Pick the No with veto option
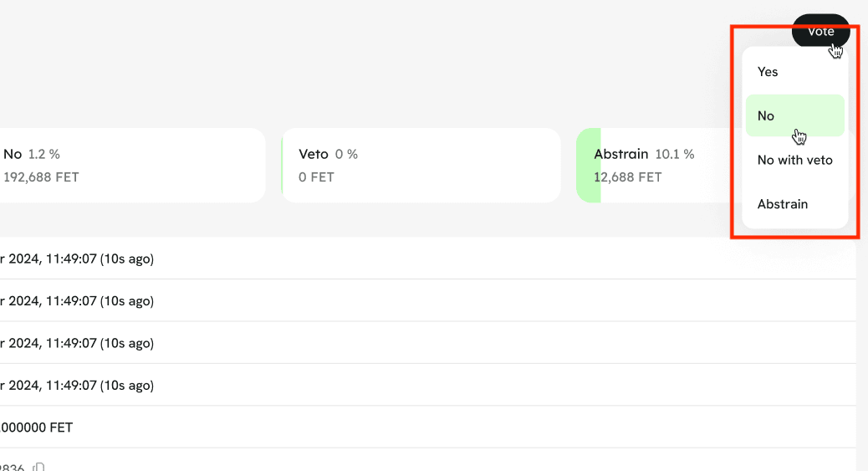 [794, 160]
